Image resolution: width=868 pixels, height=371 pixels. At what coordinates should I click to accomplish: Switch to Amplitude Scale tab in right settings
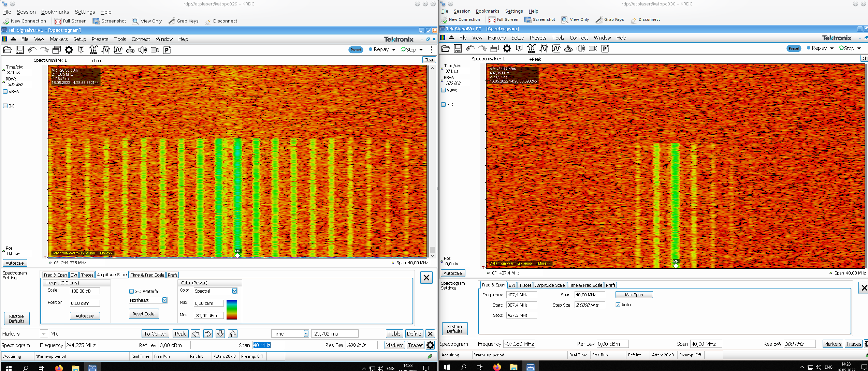(x=550, y=285)
